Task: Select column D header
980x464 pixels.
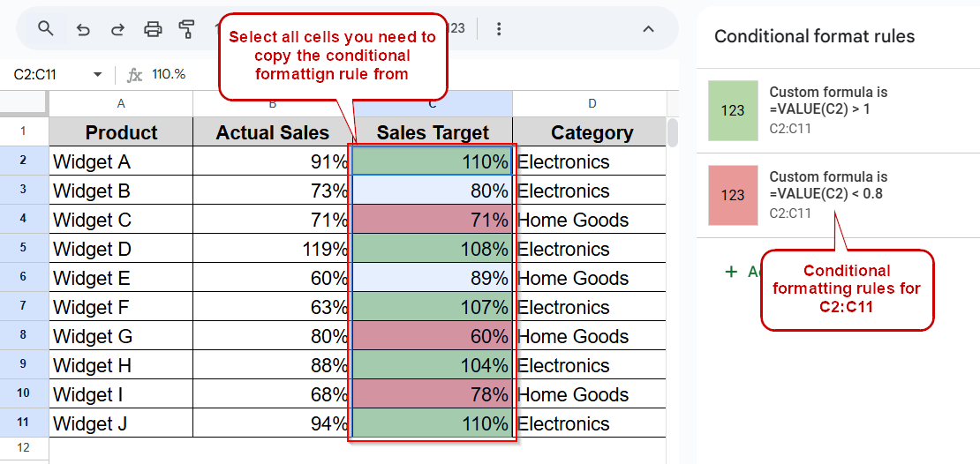Action: (x=592, y=104)
